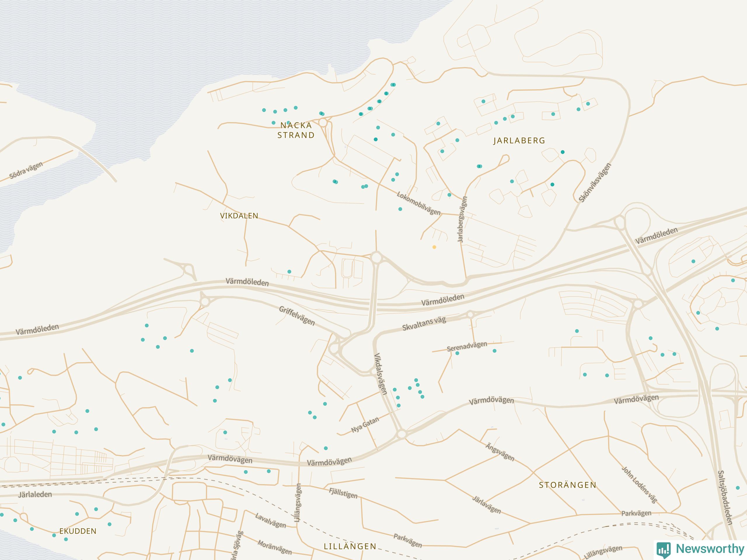Click the Skönviksvägen road label
This screenshot has width=747, height=560.
coord(595,183)
